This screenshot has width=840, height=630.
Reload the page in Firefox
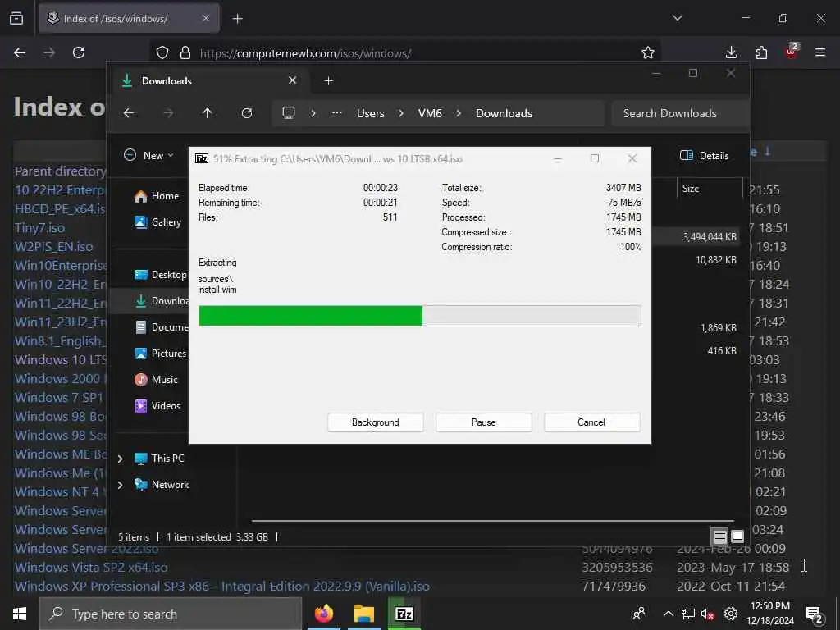pos(79,52)
